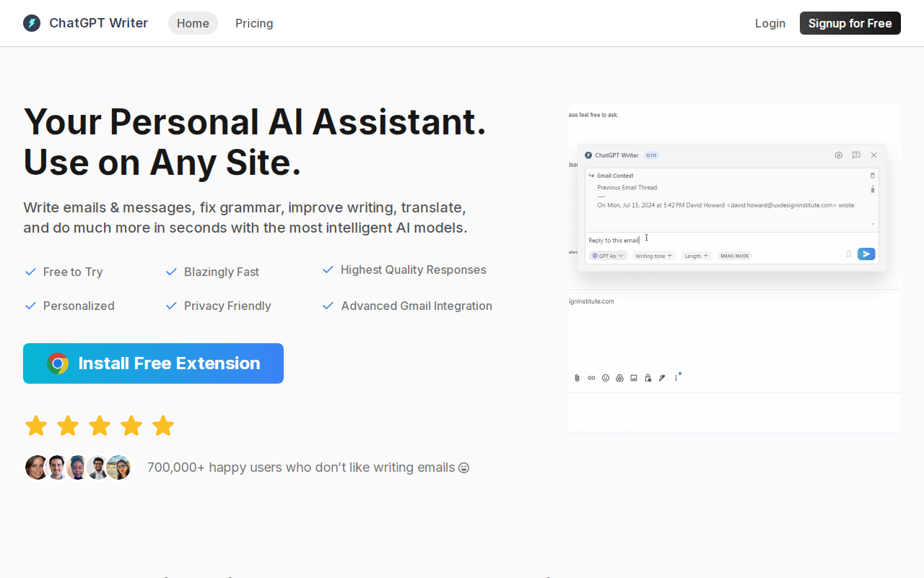Expand the Writing tone option
The image size is (924, 578).
pos(654,256)
